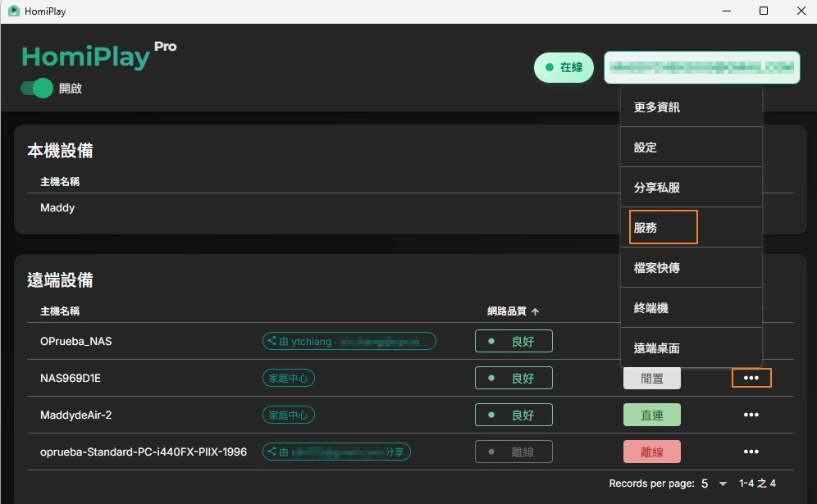Viewport: 817px width, 504px height.
Task: Open the more options dots for MaddydeAir-2
Action: 751,415
